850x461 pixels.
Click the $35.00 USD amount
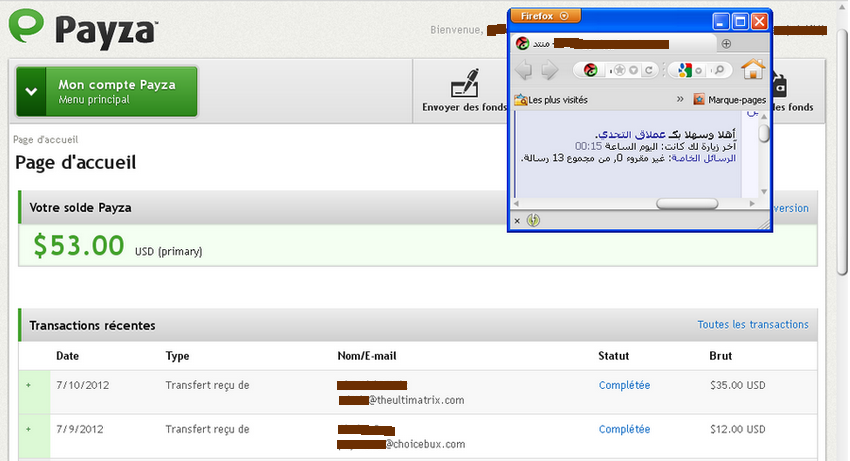click(737, 385)
